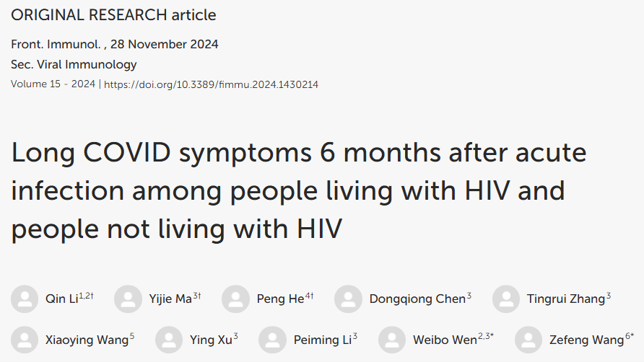Open author name Tingrui Zhang
The width and height of the screenshot is (644, 362).
pyautogui.click(x=566, y=299)
